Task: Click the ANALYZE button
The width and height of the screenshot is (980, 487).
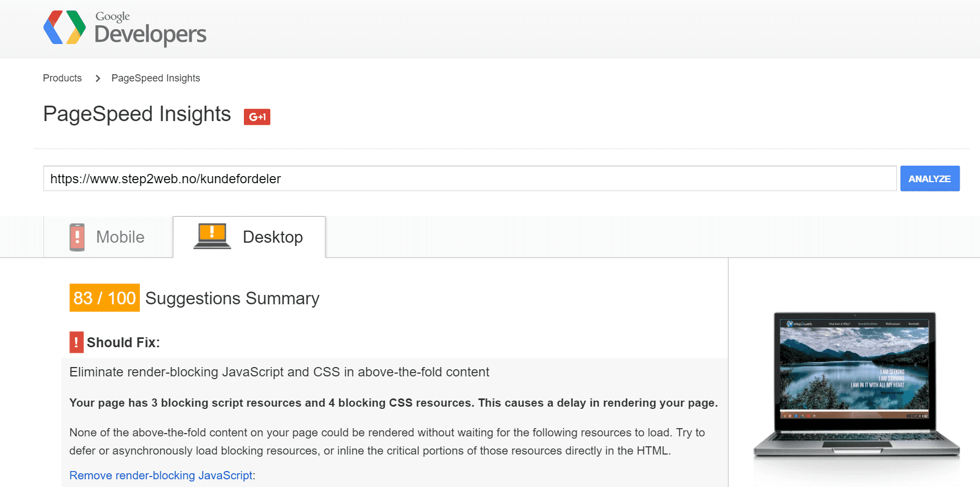Action: point(930,179)
